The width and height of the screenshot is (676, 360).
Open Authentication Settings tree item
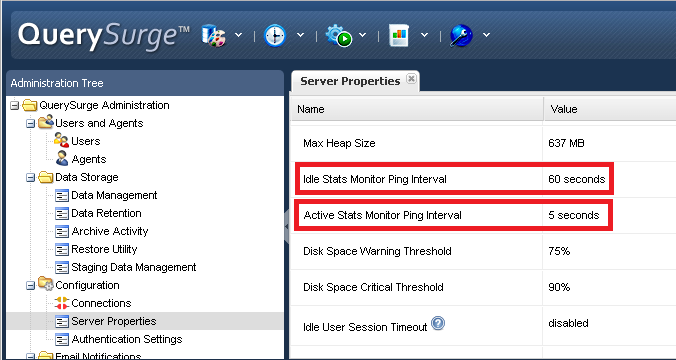tap(127, 340)
